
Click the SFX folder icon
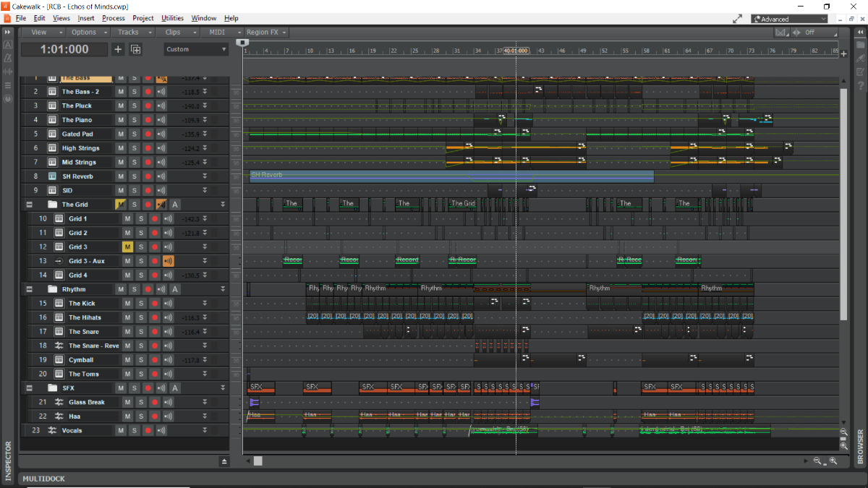(52, 388)
